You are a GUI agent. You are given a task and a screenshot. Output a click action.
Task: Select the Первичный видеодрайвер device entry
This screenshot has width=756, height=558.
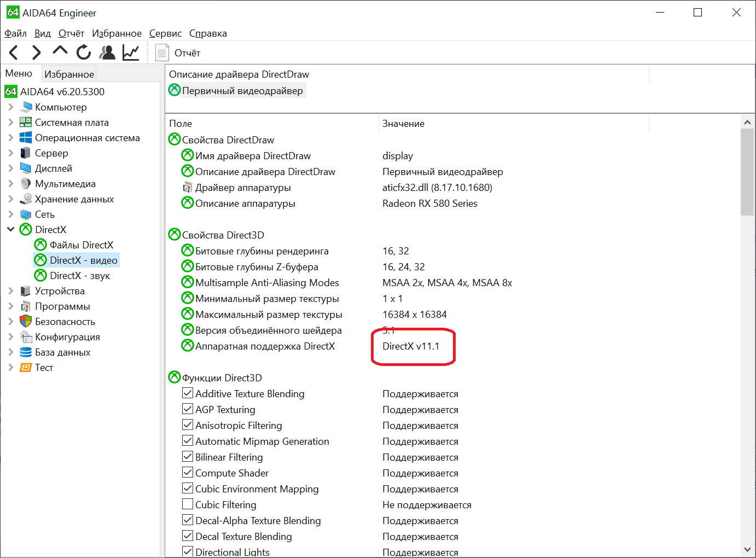[x=242, y=91]
